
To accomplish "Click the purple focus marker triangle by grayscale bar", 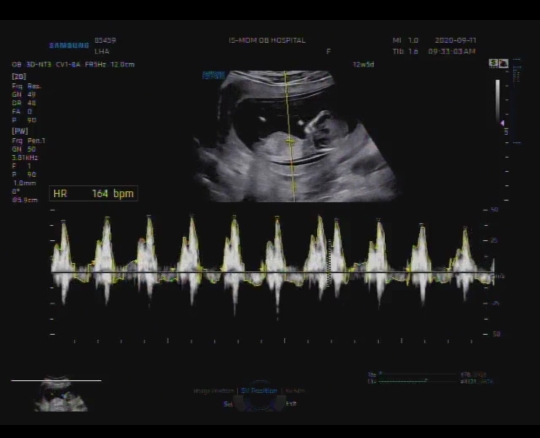I will point(502,123).
